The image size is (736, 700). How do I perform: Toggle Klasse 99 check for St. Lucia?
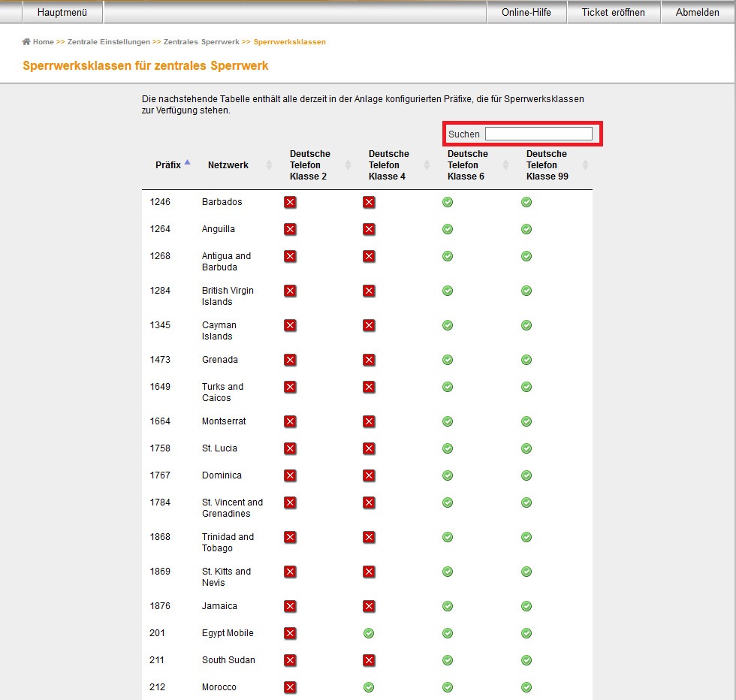(526, 449)
